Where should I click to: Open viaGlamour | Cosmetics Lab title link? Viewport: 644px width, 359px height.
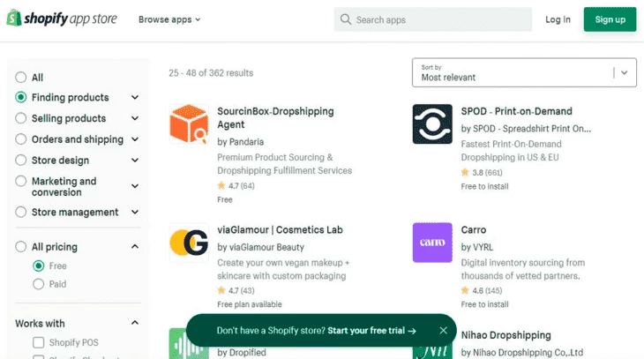pos(280,230)
